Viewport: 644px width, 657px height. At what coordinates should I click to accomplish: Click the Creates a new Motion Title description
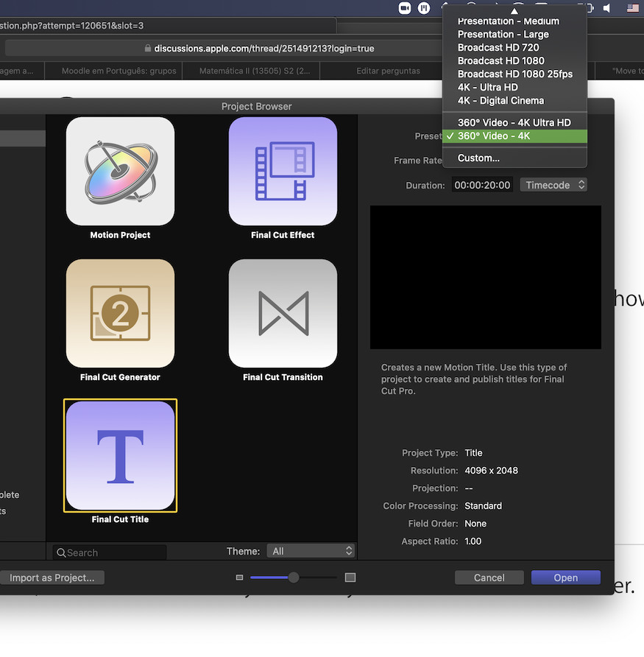pyautogui.click(x=473, y=379)
